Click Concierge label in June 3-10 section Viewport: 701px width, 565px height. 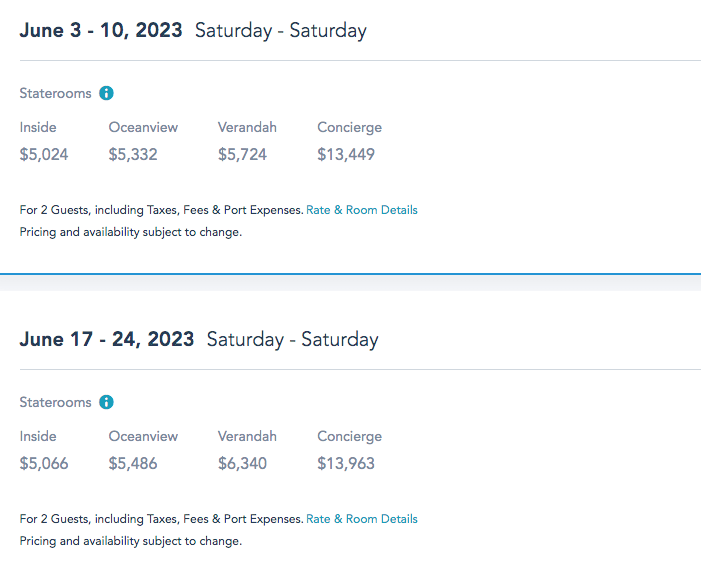click(x=349, y=127)
